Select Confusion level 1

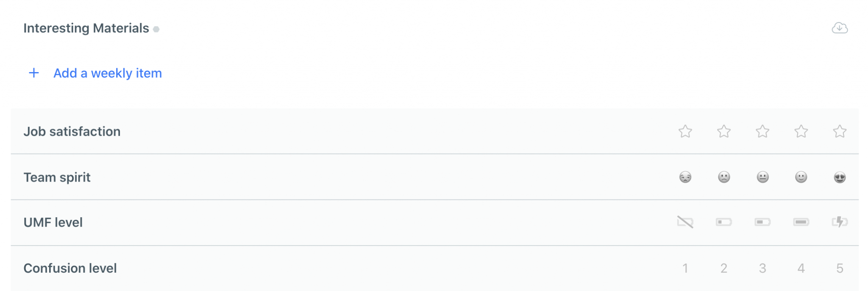tap(685, 268)
